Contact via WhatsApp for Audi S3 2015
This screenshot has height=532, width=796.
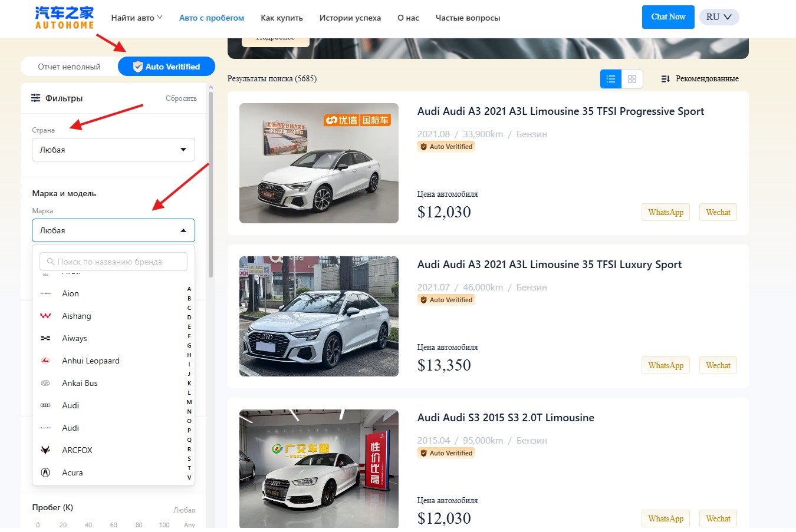click(666, 518)
